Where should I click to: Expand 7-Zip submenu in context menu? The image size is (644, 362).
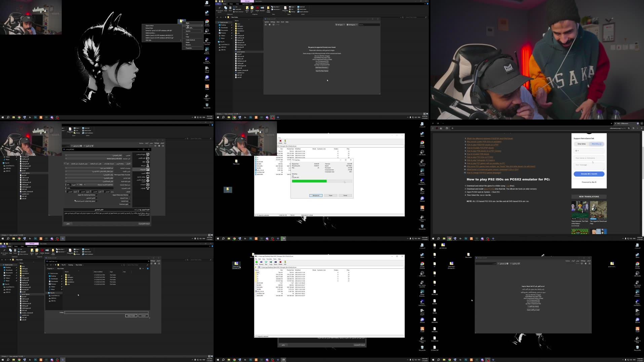(x=193, y=25)
